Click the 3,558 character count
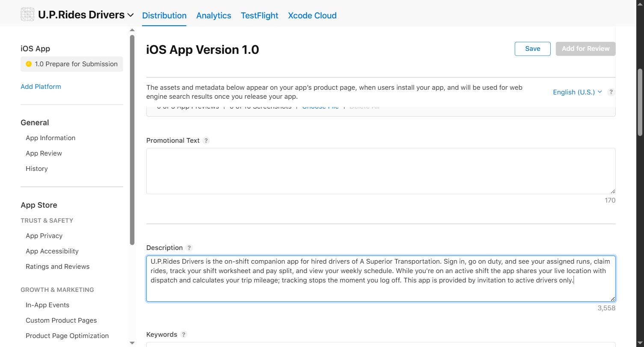The height and width of the screenshot is (347, 644). [606, 308]
